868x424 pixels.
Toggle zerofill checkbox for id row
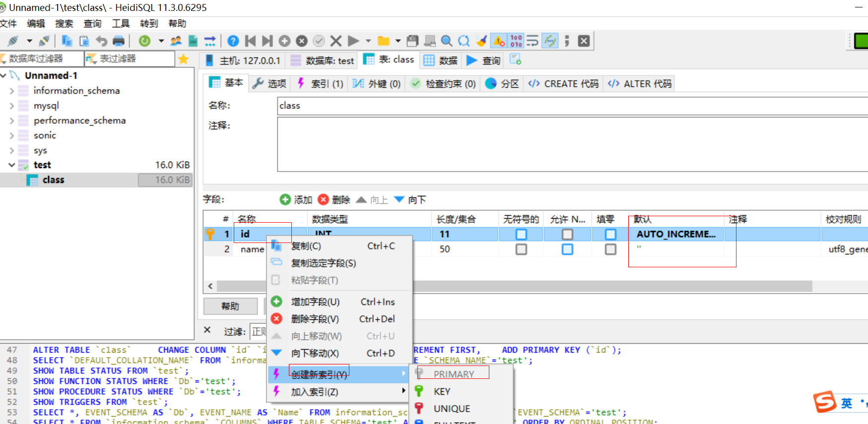[610, 234]
